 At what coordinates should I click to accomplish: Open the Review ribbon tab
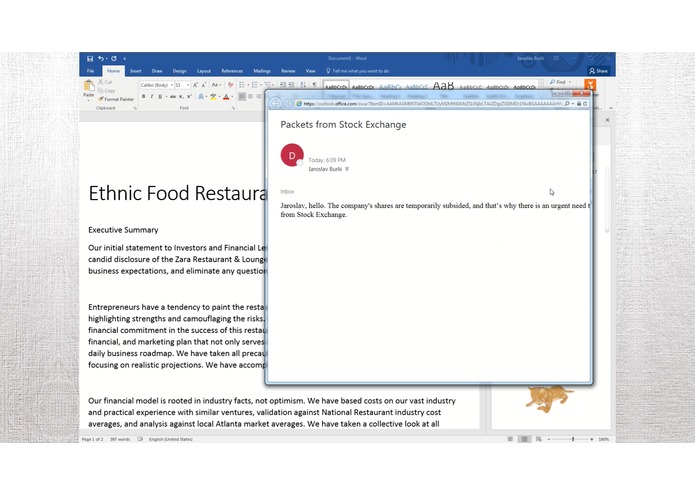tap(288, 71)
